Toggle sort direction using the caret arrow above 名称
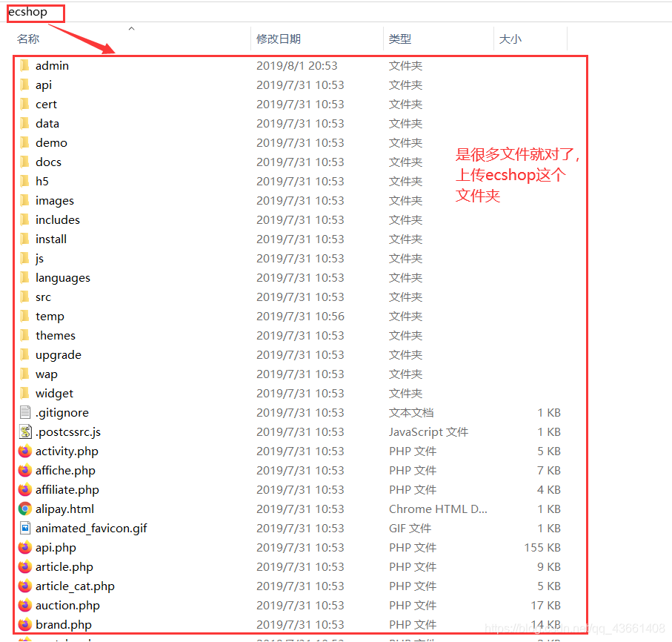 pos(132,29)
